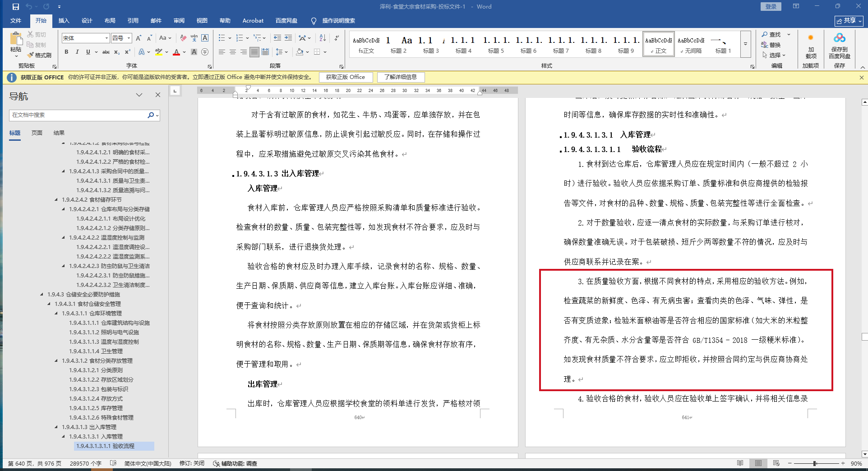
Task: Click the 了解详细信息 button
Action: (401, 77)
